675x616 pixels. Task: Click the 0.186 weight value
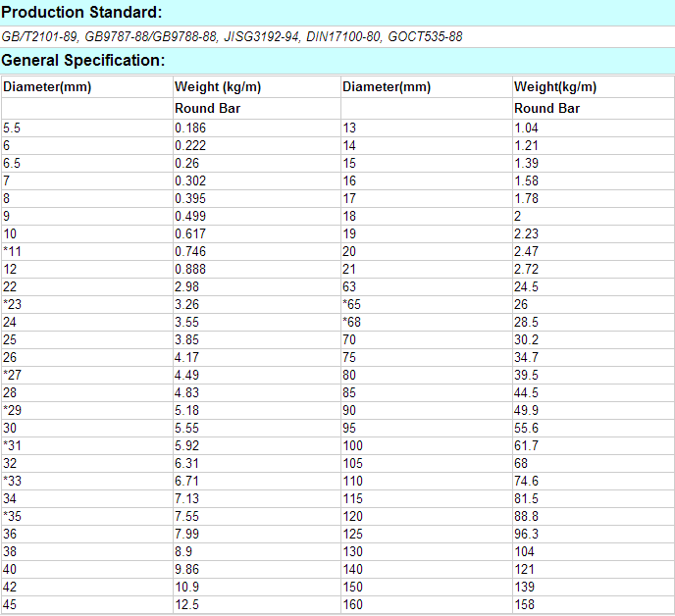click(x=190, y=128)
